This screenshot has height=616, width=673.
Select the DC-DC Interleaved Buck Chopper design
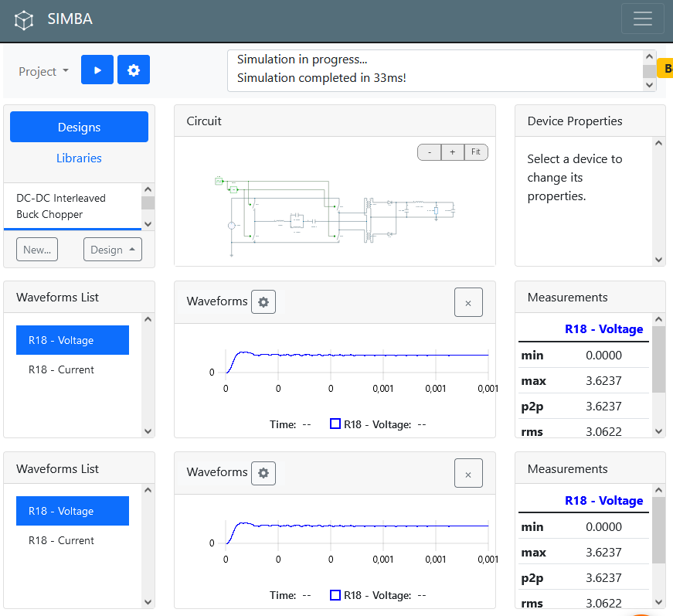(73, 206)
